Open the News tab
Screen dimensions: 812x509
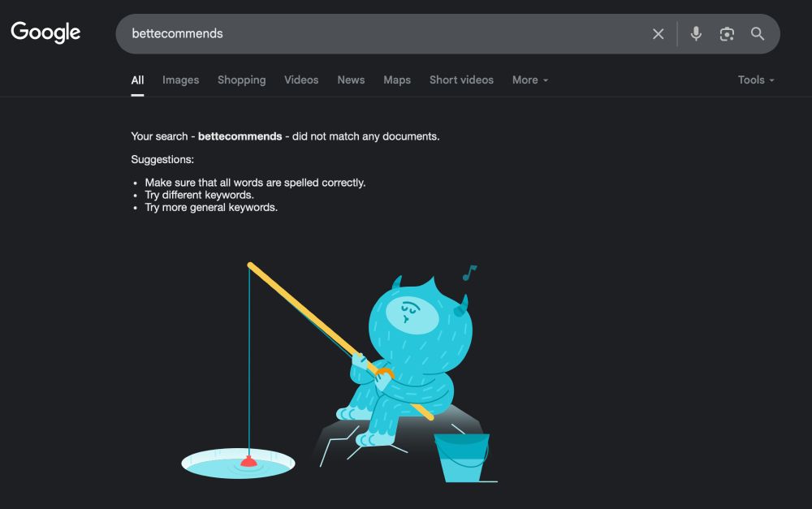pyautogui.click(x=351, y=80)
